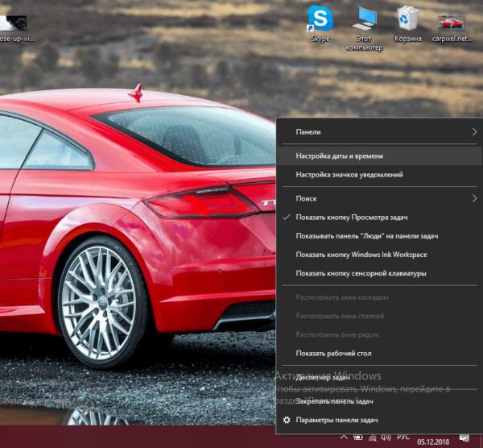Expand the Поиск submenu
This screenshot has width=483, height=448.
click(x=379, y=198)
